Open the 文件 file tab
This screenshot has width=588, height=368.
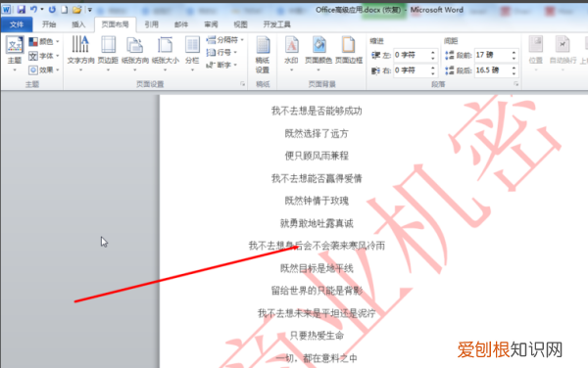click(17, 24)
